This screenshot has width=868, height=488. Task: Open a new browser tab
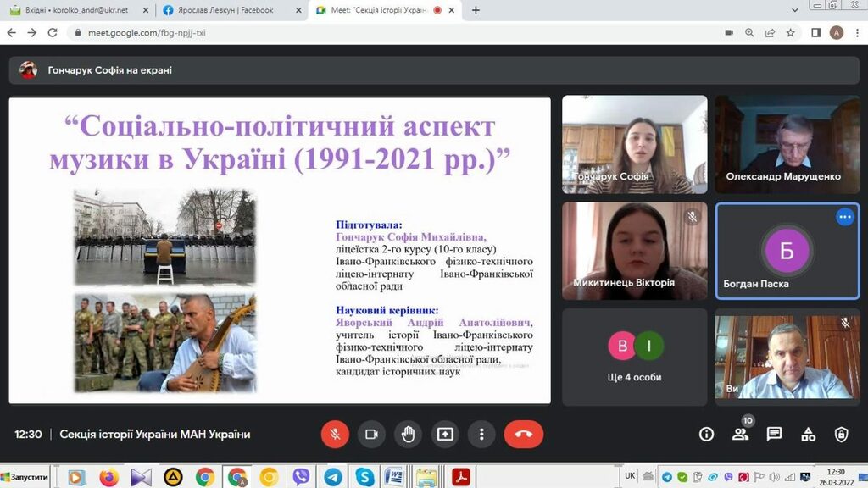(476, 10)
